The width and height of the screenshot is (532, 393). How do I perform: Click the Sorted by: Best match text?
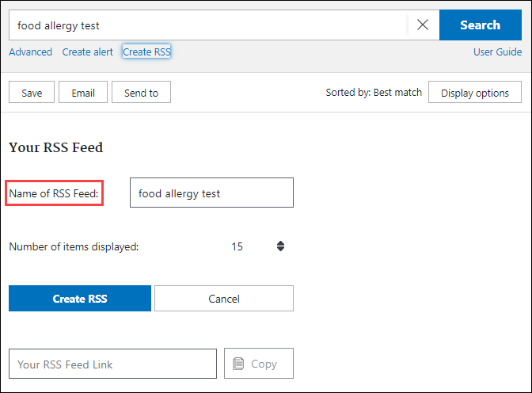(374, 93)
